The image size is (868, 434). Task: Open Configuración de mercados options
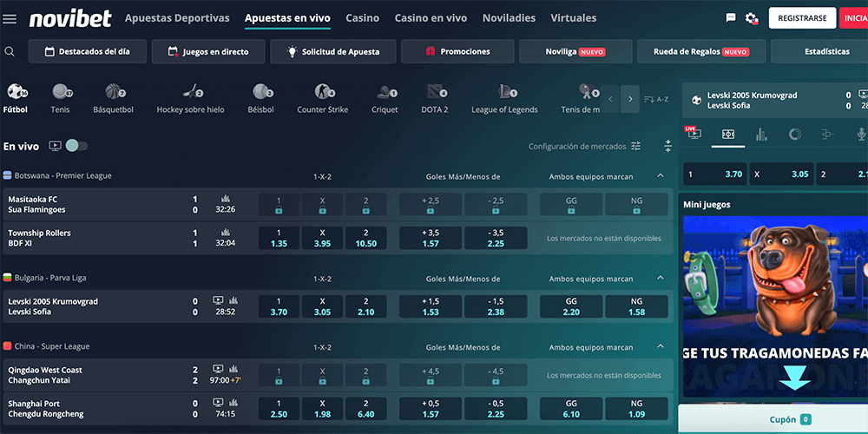click(585, 147)
